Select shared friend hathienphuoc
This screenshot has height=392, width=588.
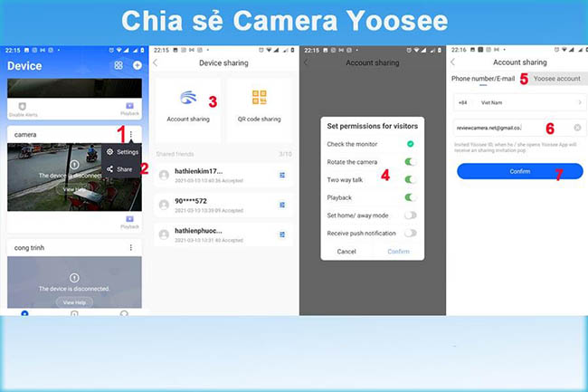[223, 234]
